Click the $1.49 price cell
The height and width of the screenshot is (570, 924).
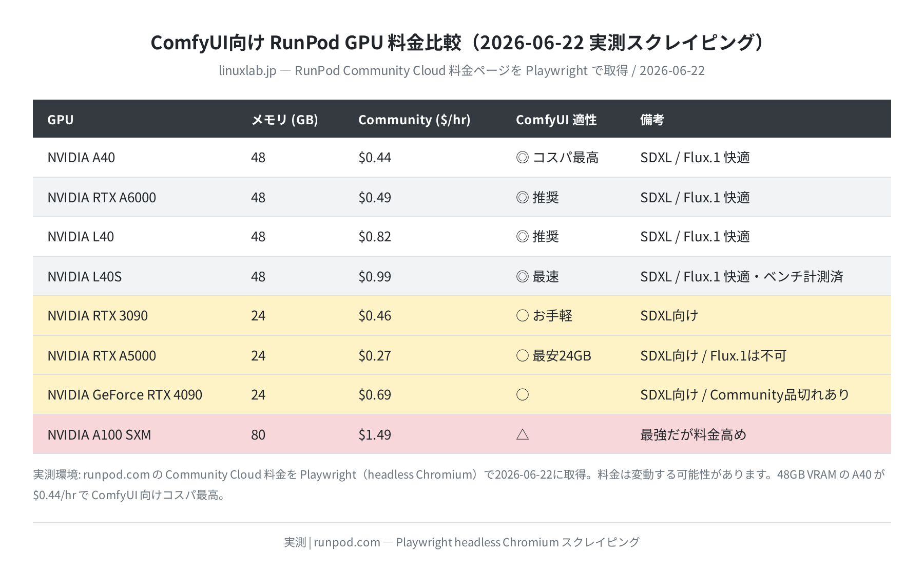[375, 434]
